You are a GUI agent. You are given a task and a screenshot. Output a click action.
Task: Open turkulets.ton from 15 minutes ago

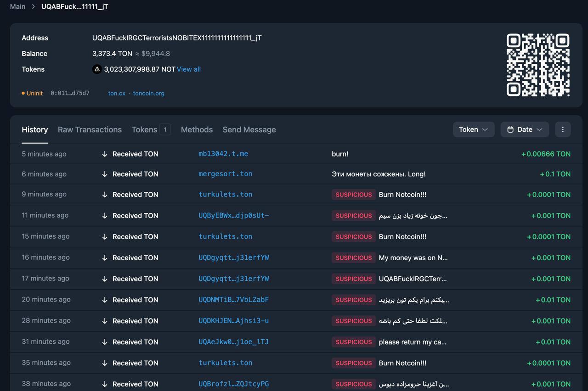tap(225, 237)
